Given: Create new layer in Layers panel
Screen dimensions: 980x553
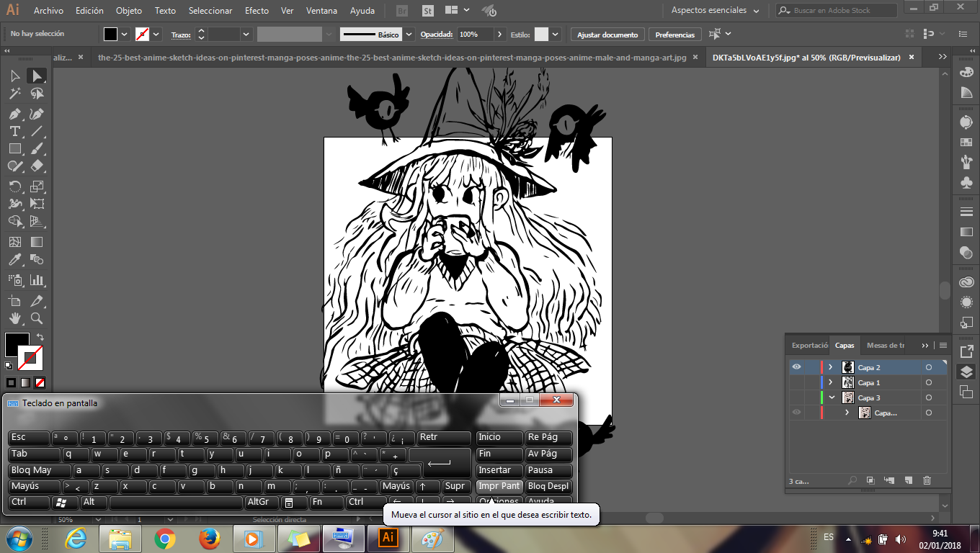Looking at the screenshot, I should click(x=908, y=480).
